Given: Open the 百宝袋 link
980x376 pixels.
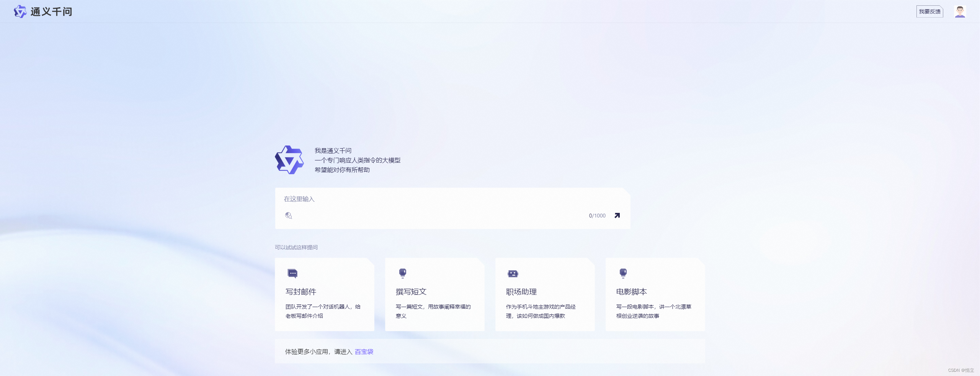Looking at the screenshot, I should (x=364, y=351).
